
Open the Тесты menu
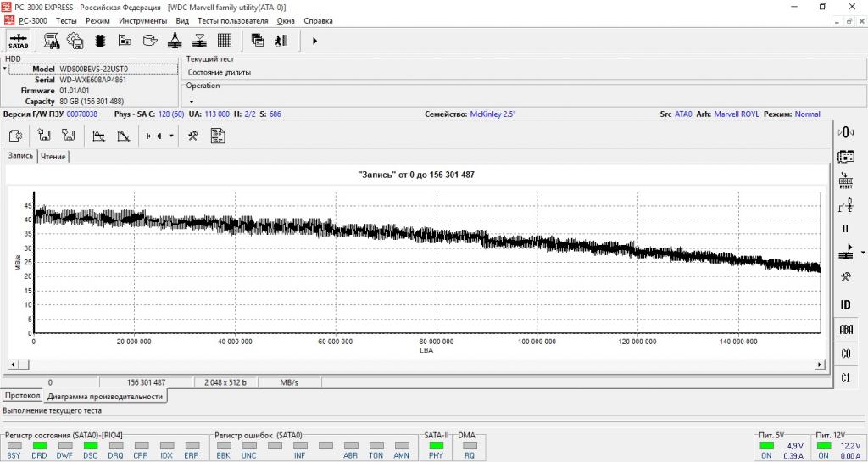[66, 20]
